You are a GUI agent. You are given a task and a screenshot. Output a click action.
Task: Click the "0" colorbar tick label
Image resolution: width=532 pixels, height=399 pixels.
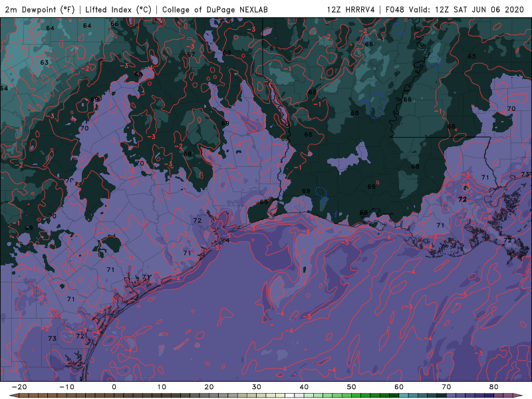point(114,387)
